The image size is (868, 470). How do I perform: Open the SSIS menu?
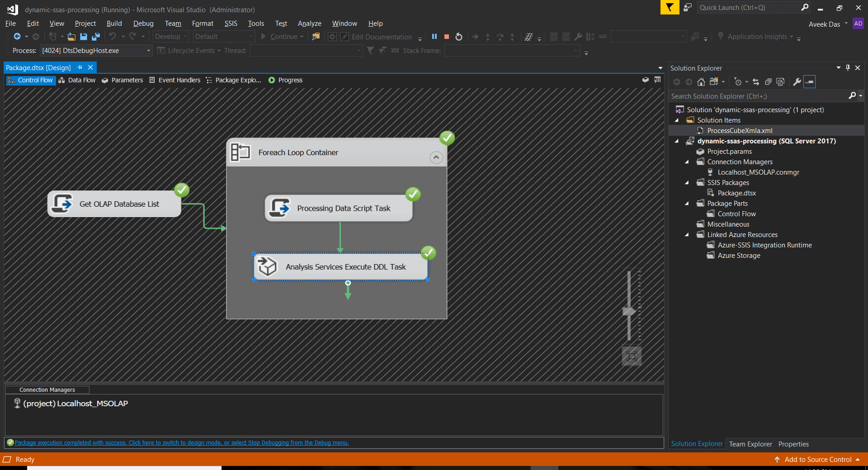231,24
